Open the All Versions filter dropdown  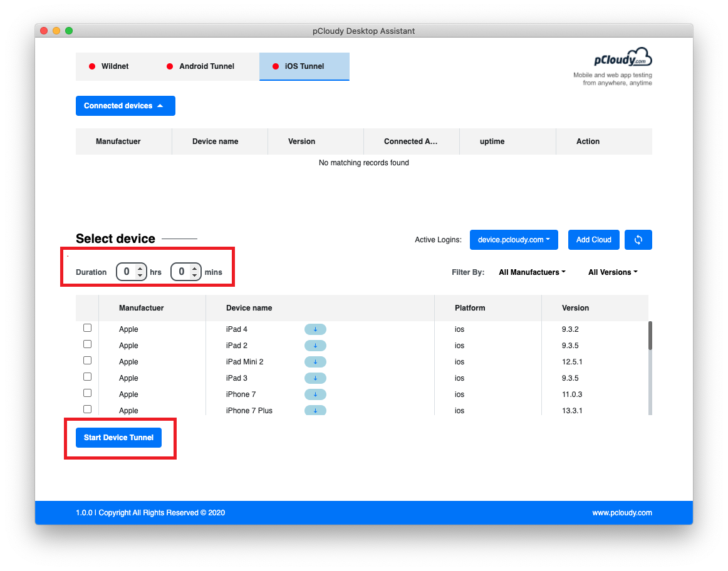click(x=612, y=272)
